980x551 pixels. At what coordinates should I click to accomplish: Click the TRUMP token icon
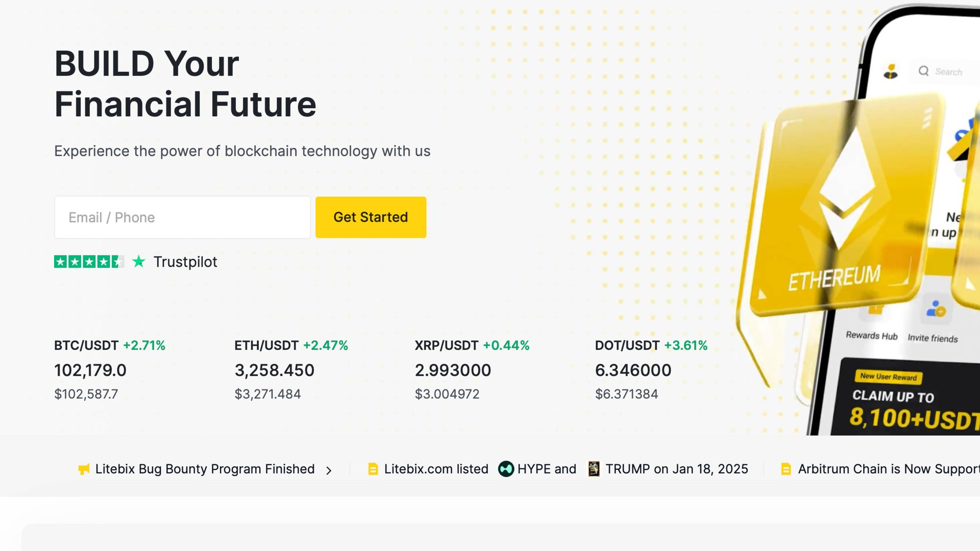point(594,469)
